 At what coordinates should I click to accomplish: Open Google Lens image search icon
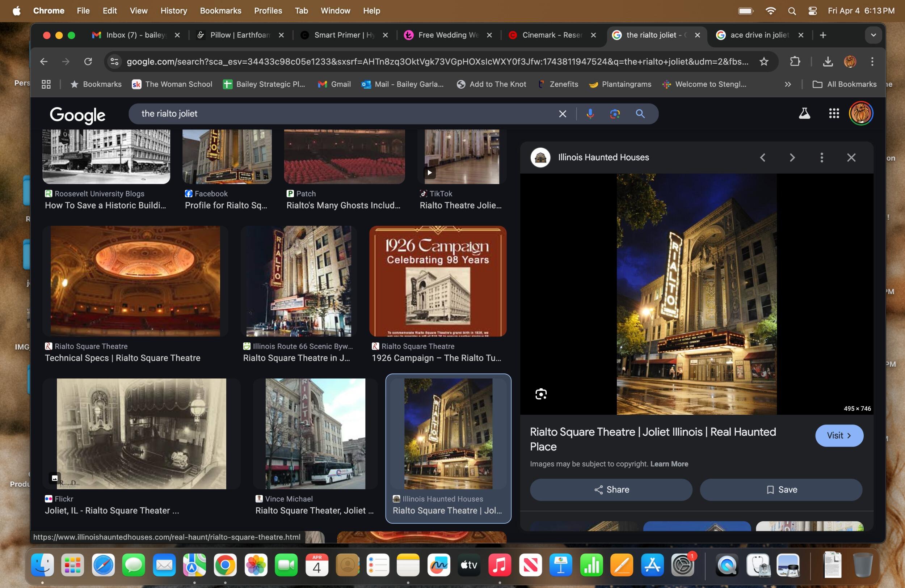click(615, 114)
